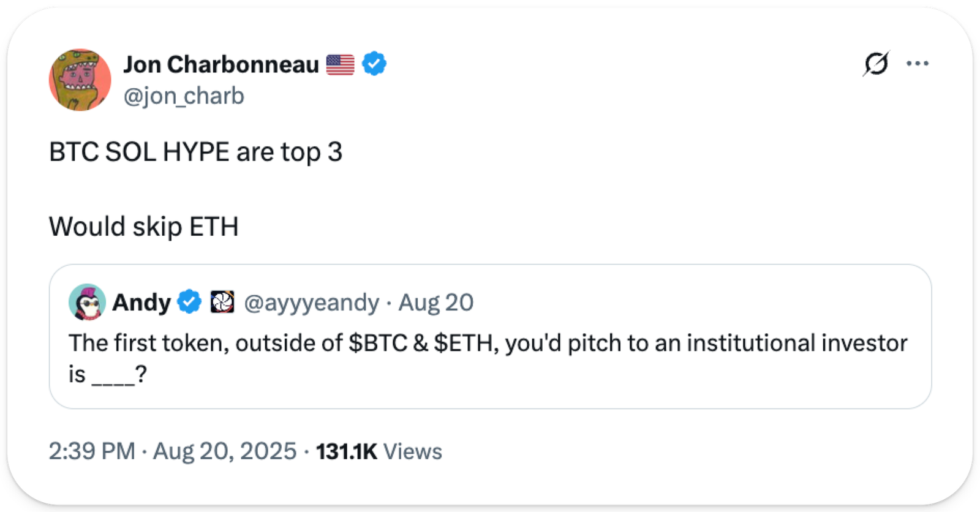980x512 pixels.
Task: Click the @jon_charb handle
Action: pyautogui.click(x=184, y=96)
